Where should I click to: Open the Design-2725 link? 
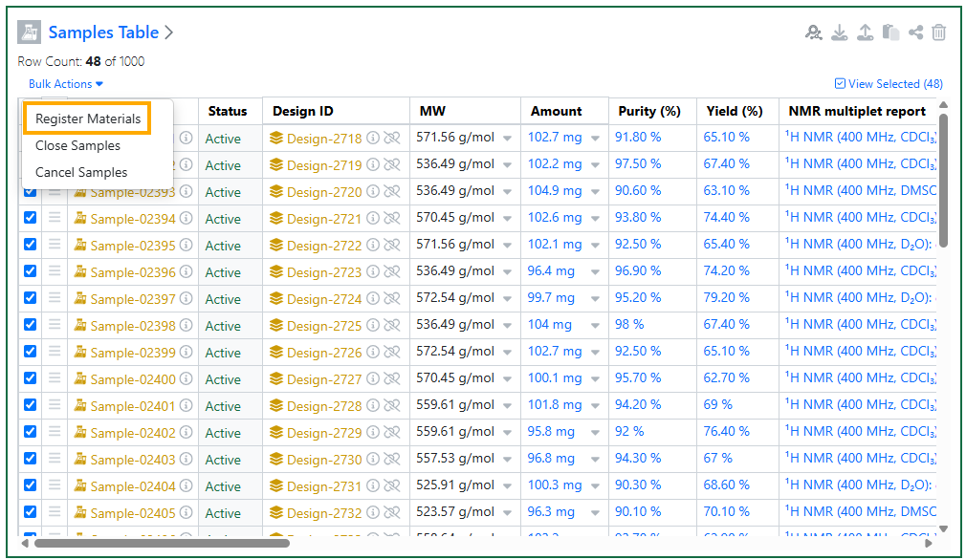(x=324, y=326)
